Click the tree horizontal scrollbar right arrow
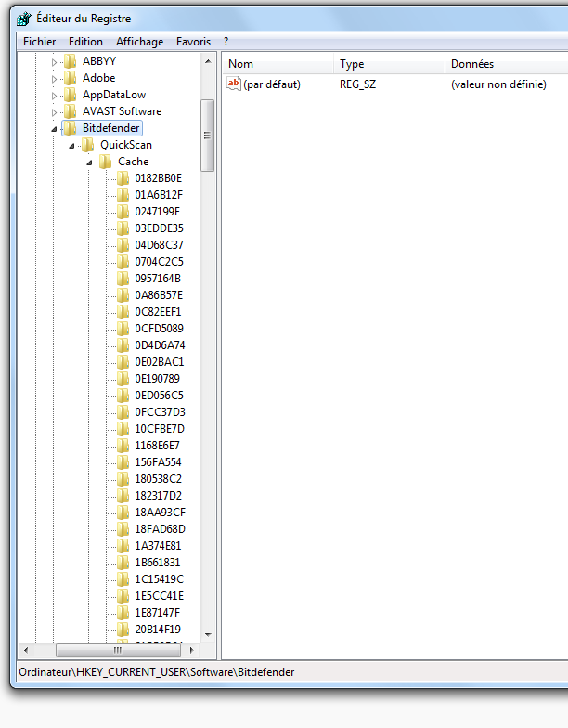Screen dimensions: 568x728 [x=191, y=650]
